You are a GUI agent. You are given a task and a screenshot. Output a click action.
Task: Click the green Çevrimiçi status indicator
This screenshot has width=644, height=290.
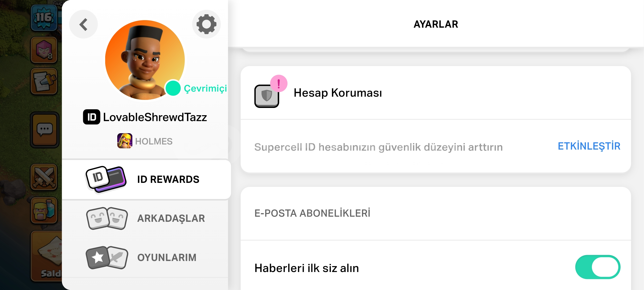pos(173,88)
